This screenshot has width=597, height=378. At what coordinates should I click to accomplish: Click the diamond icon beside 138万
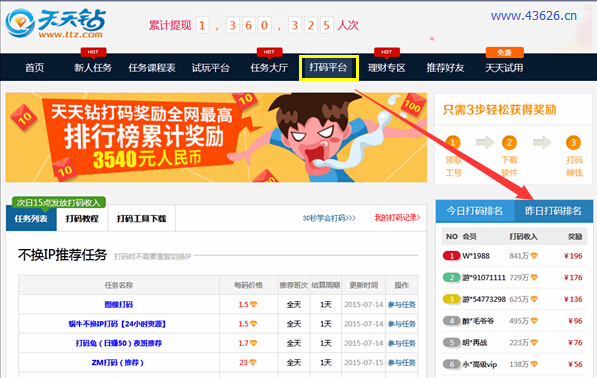tap(534, 364)
